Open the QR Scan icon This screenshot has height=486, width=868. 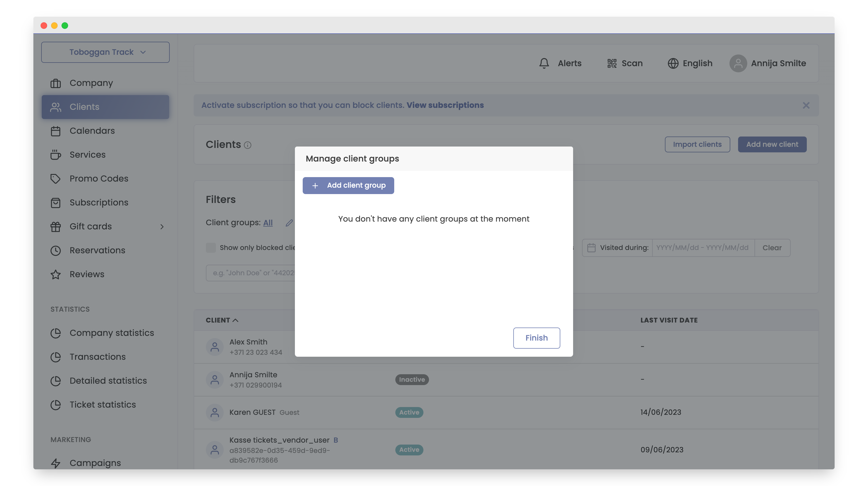[x=611, y=63]
